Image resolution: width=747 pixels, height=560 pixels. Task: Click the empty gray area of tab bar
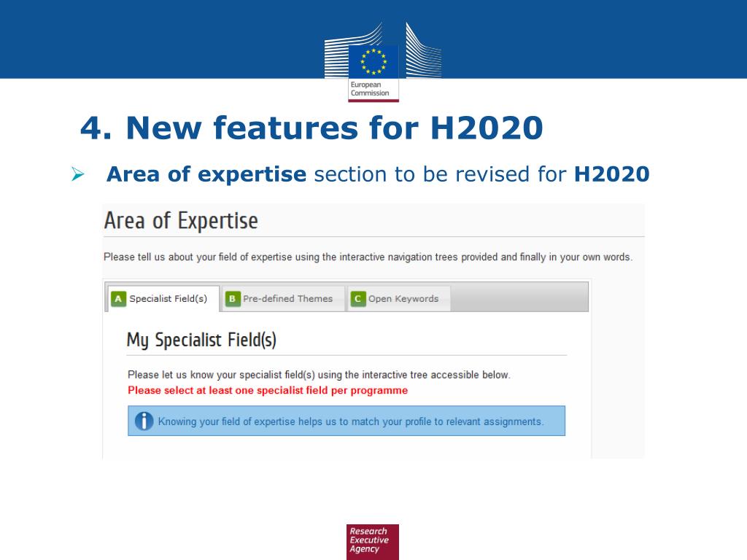point(519,297)
